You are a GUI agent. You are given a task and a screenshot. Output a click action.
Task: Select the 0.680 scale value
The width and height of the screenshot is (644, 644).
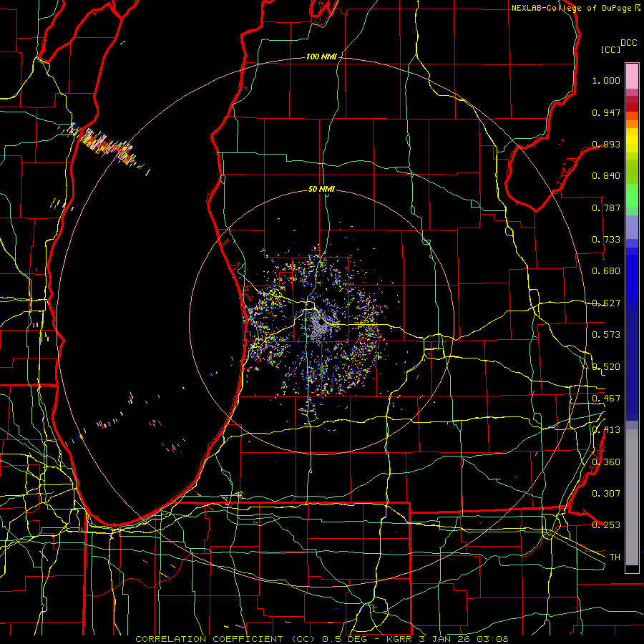coord(606,271)
